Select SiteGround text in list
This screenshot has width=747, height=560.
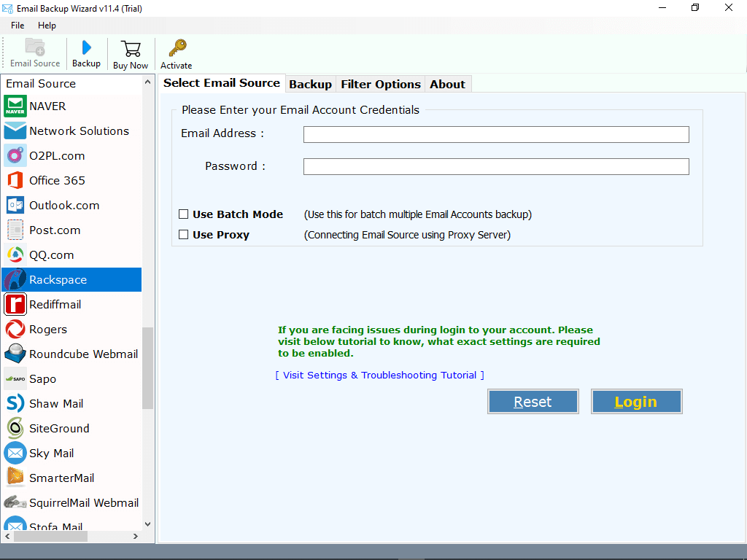[59, 428]
